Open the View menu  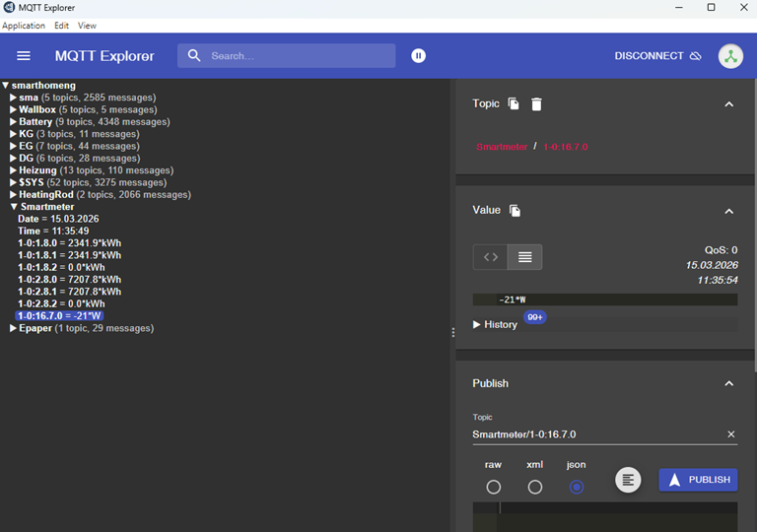coord(87,26)
